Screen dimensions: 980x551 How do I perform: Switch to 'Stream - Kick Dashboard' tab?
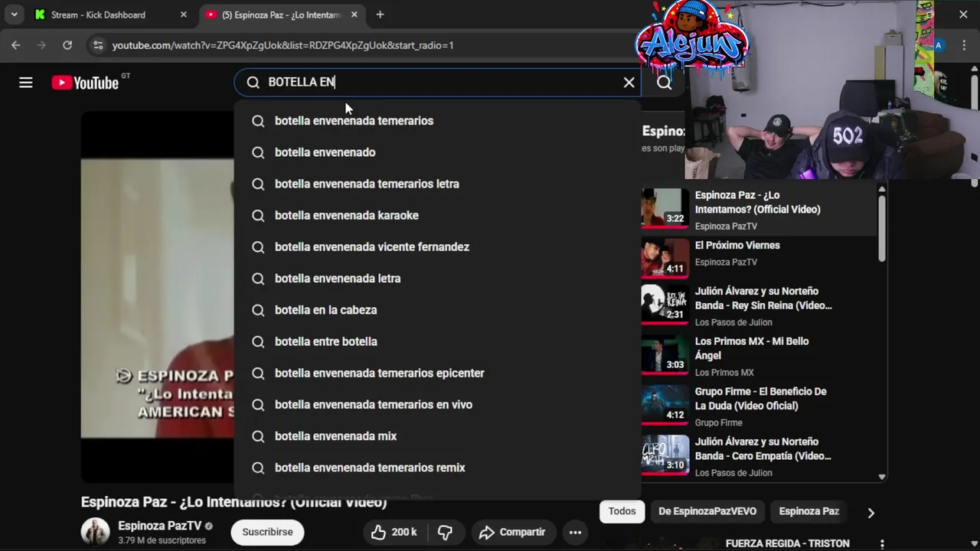[x=111, y=15]
